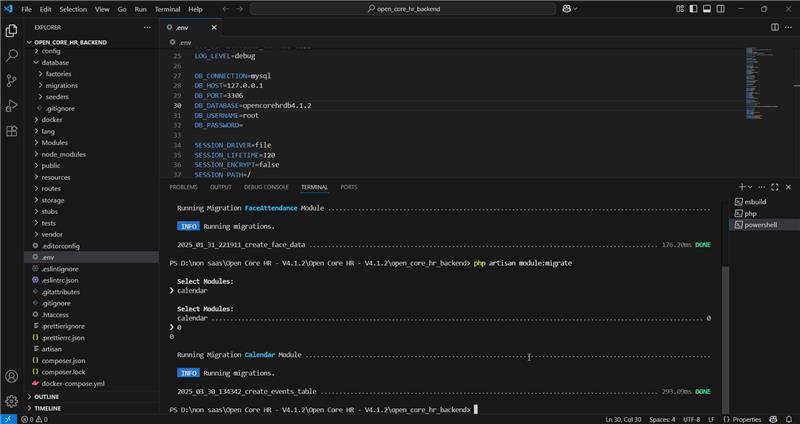Open errors and warnings status indicator
Image resolution: width=800 pixels, height=424 pixels.
click(34, 419)
